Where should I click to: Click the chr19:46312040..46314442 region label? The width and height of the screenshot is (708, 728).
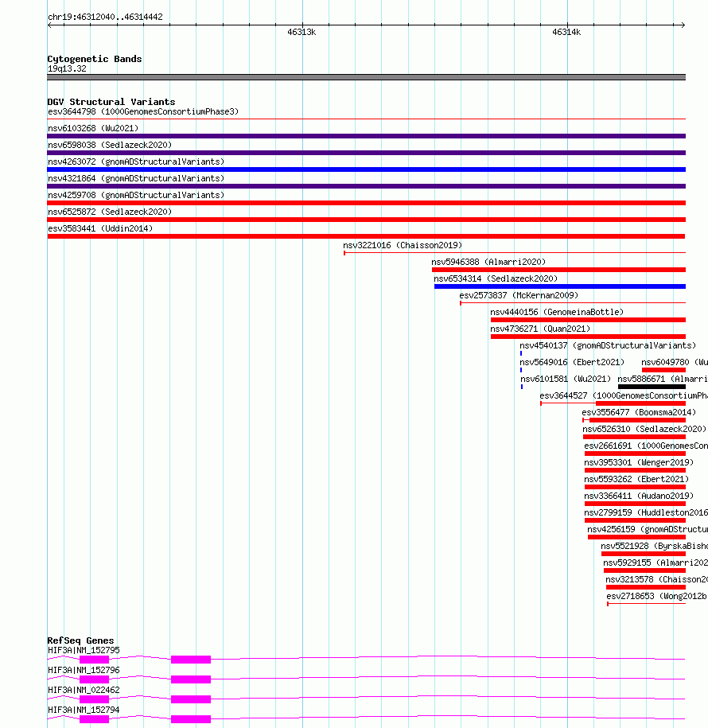(x=105, y=18)
